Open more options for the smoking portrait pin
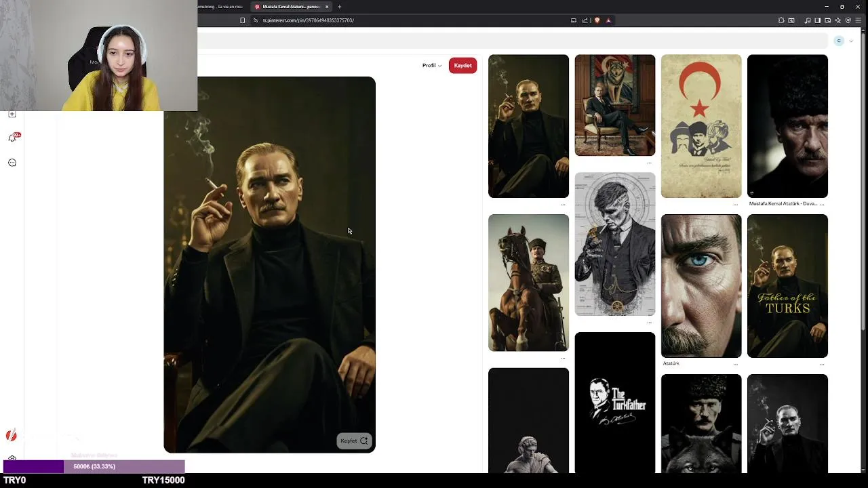Screen dimensions: 868x488 563,204
